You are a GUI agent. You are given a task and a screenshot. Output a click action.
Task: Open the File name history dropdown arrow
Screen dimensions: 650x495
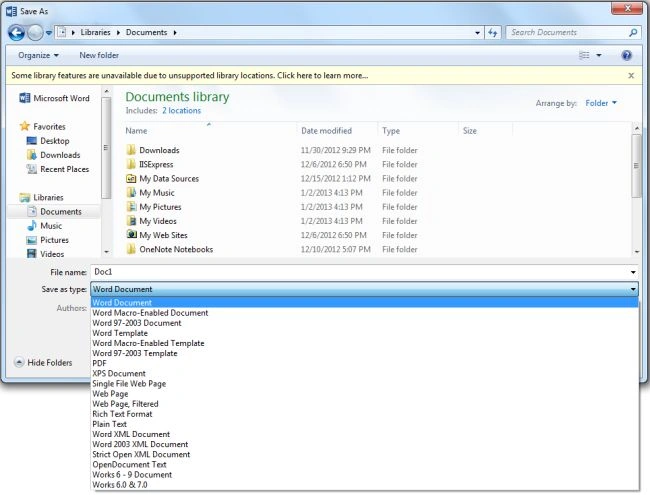(633, 272)
